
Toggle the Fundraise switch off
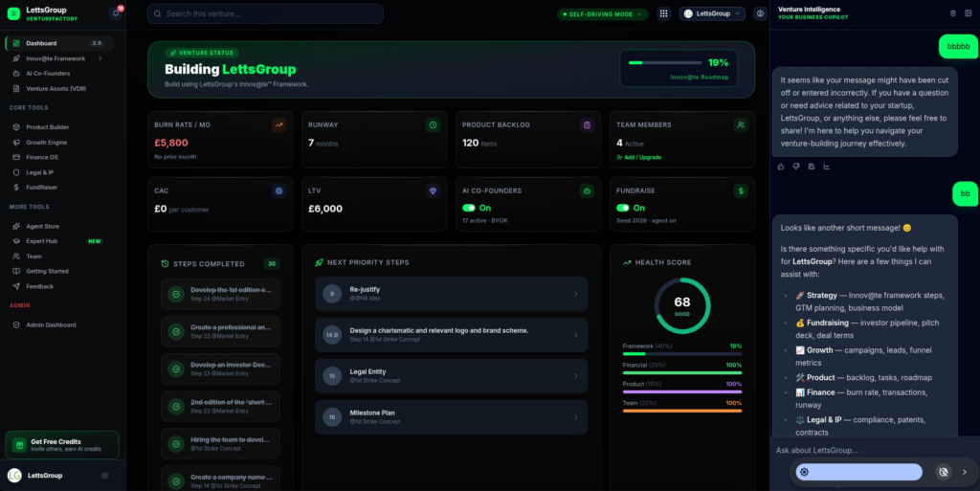coord(622,208)
